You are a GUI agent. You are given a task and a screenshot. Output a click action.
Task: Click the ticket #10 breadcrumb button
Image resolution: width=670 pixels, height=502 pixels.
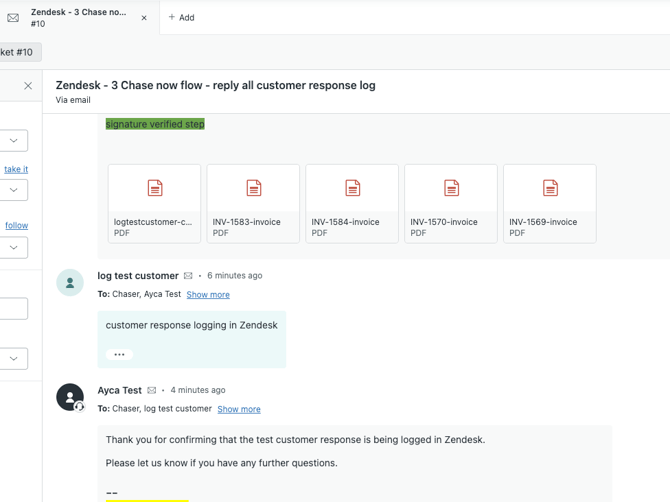tap(18, 52)
